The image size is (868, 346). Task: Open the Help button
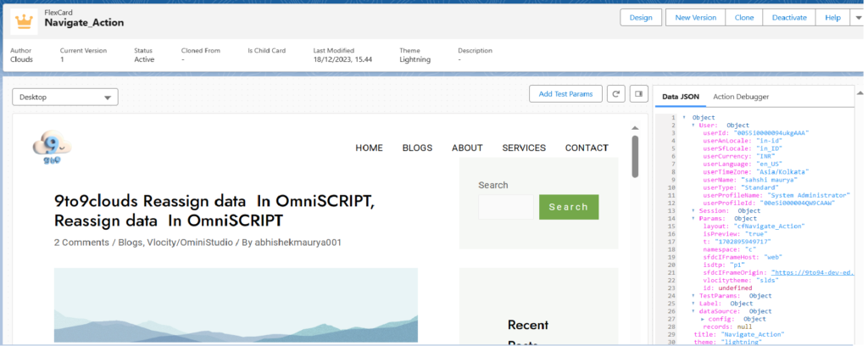pos(832,18)
